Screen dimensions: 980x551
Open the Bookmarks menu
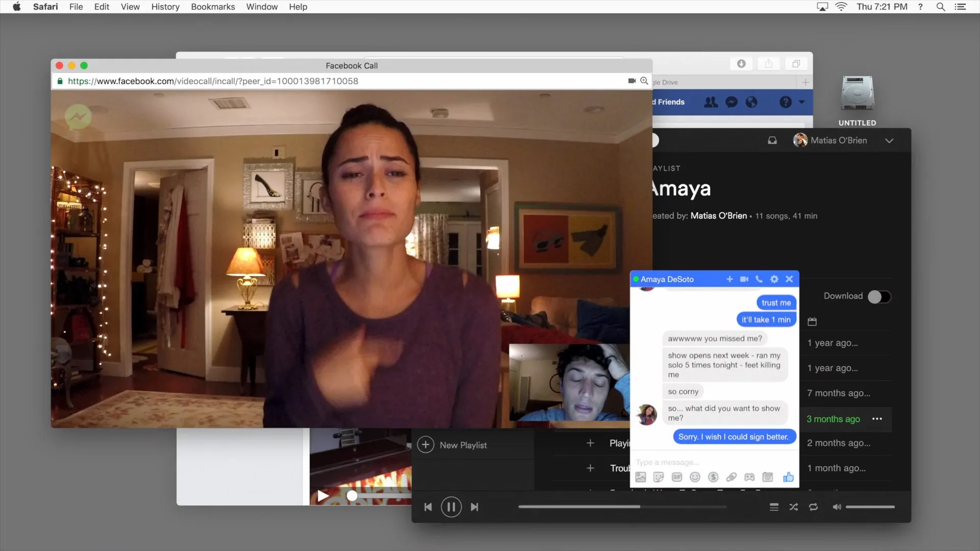pos(213,7)
